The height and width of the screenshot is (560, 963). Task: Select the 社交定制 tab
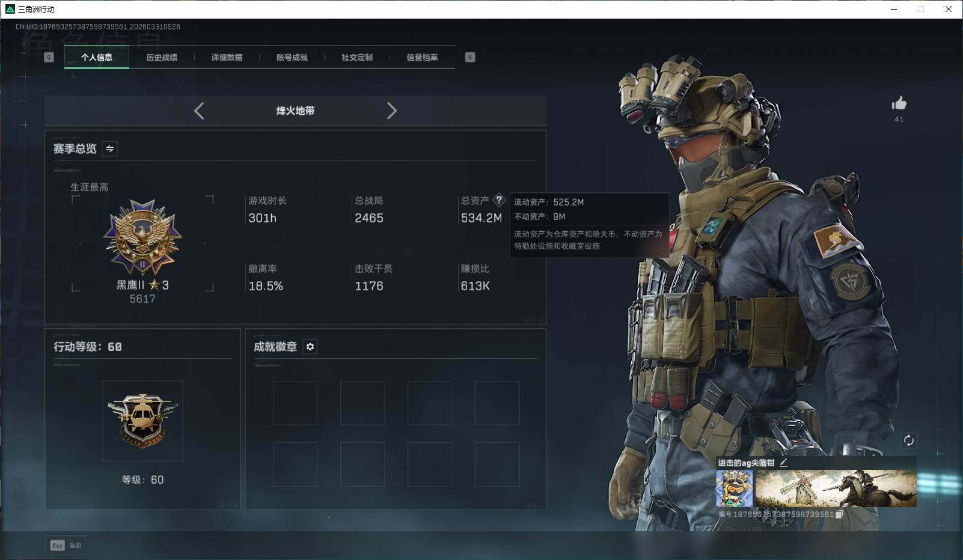pyautogui.click(x=357, y=57)
